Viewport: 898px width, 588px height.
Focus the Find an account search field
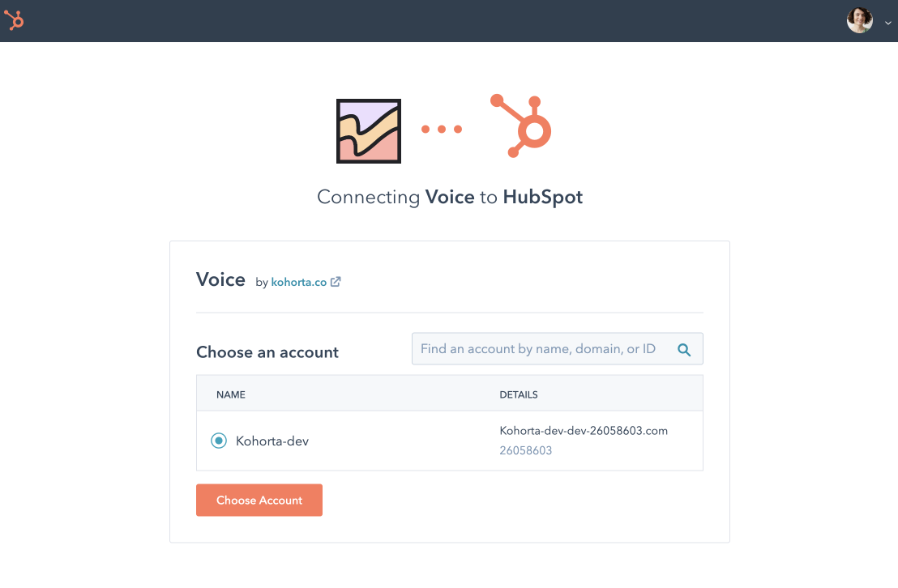(x=558, y=349)
